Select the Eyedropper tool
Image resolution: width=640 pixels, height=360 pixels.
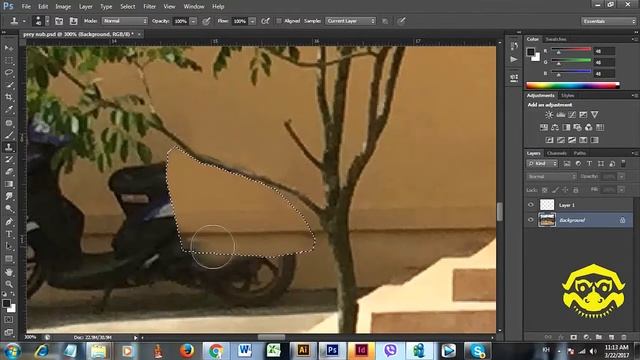(9, 110)
